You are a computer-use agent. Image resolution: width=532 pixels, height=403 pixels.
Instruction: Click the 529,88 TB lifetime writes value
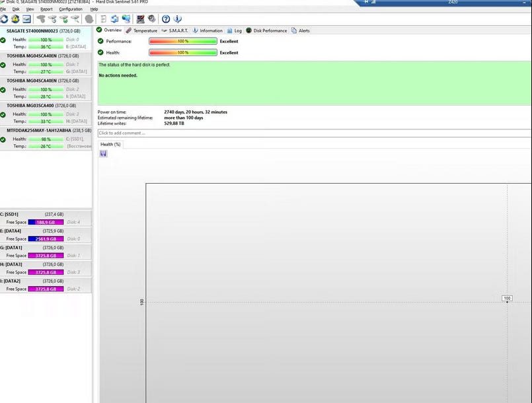[x=174, y=124]
